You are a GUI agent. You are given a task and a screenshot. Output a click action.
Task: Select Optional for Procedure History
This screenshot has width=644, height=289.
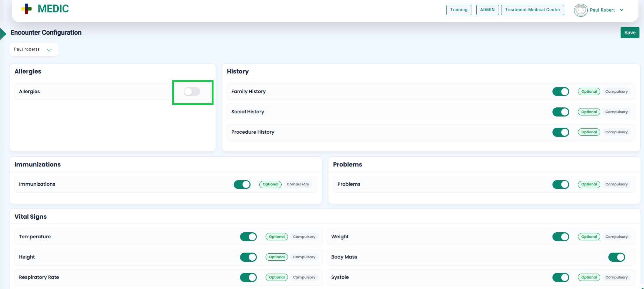[589, 132]
